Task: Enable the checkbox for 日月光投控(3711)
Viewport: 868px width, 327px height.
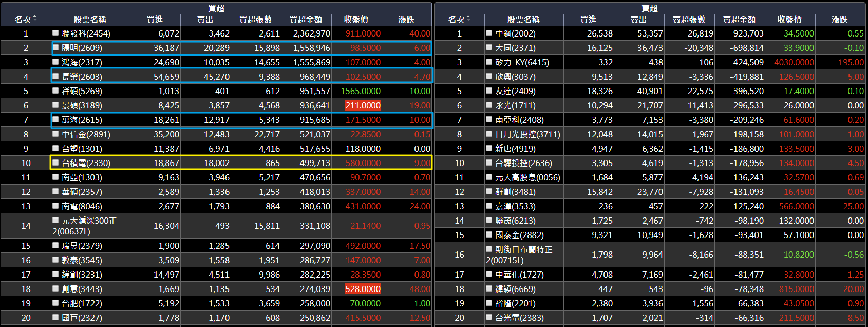Action: (489, 134)
